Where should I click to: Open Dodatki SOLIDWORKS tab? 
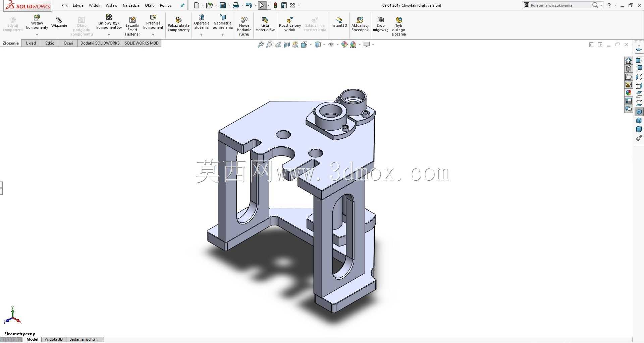(100, 43)
